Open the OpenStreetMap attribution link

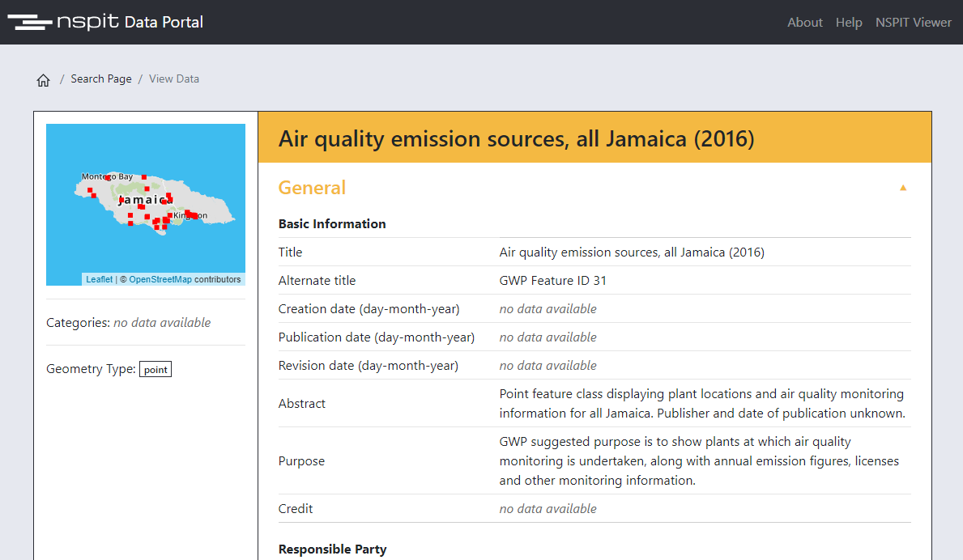click(x=160, y=279)
